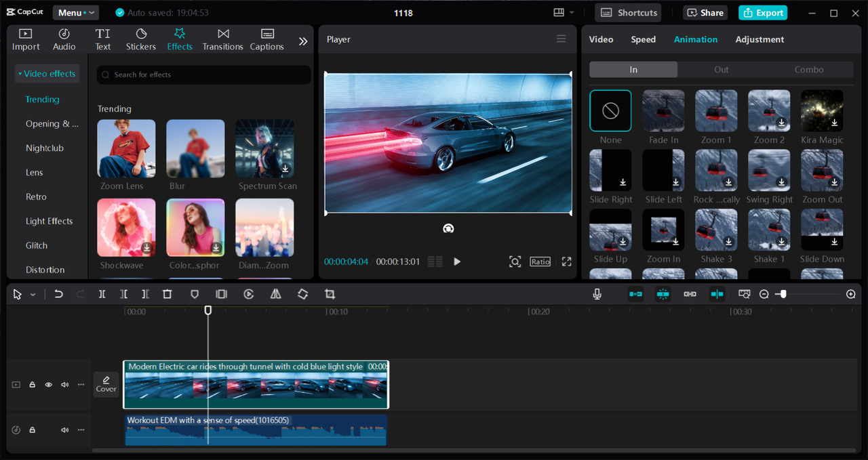Open the audio track more options (three dots)
This screenshot has height=460, width=868.
(x=81, y=430)
